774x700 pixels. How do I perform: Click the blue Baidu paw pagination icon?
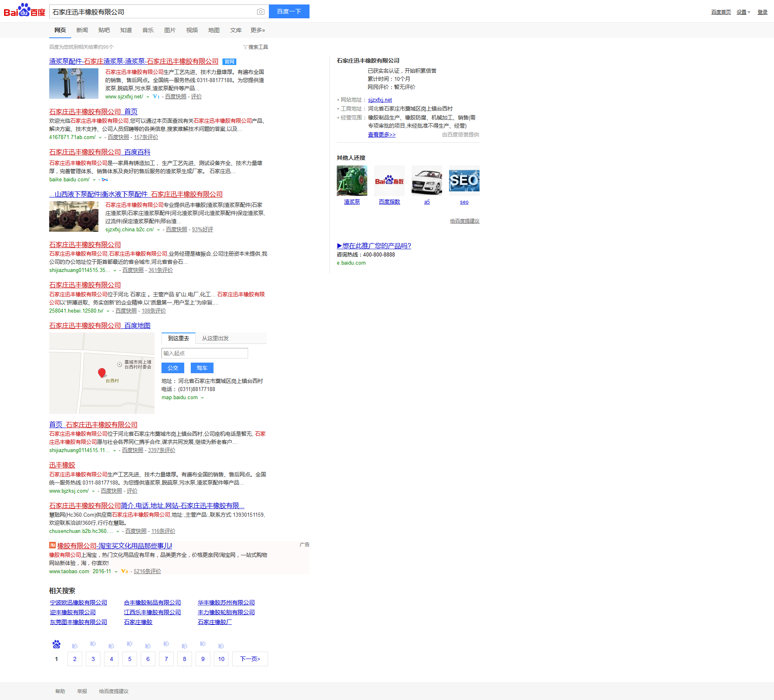[57, 644]
